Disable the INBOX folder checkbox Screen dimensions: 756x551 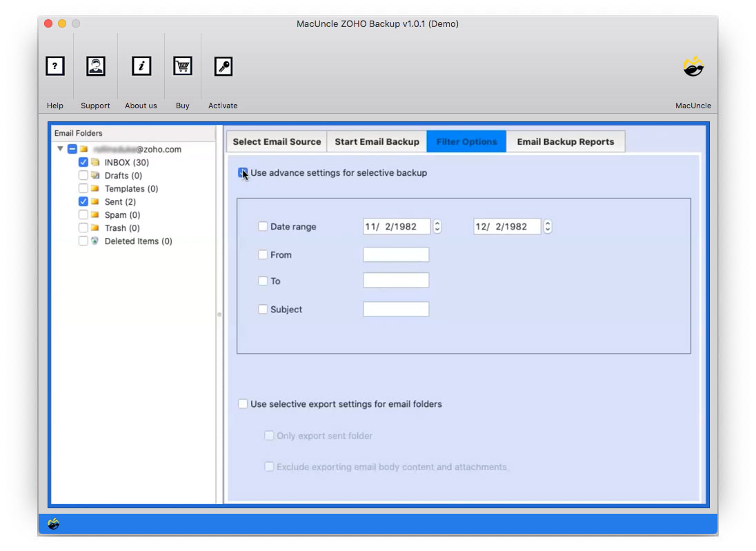tap(83, 161)
